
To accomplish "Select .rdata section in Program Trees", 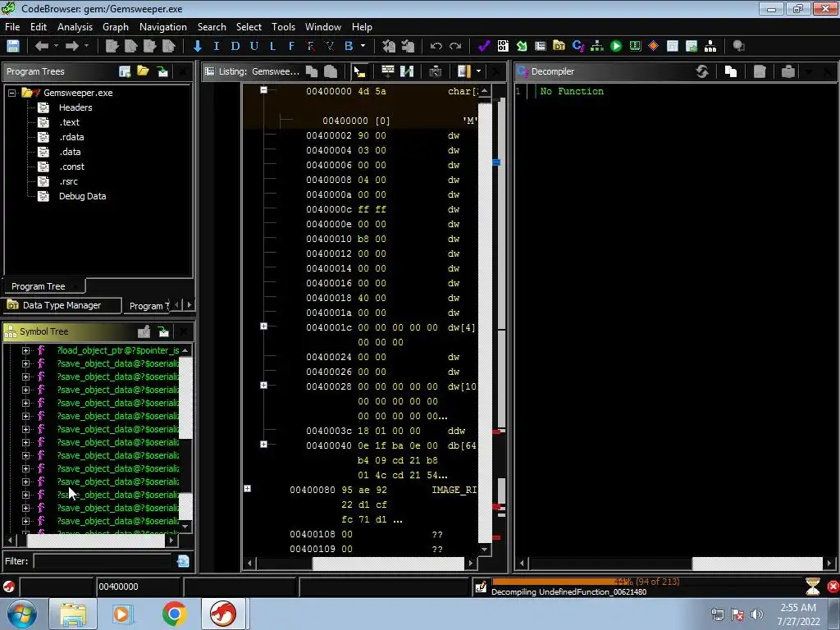I will pyautogui.click(x=71, y=137).
